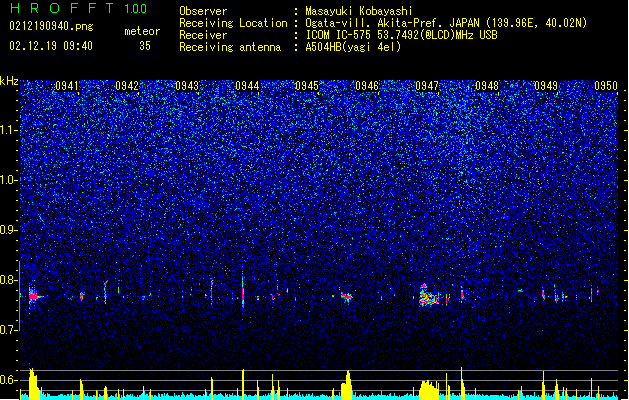Viewport: 629px width, 400px height.
Task: Click the Observer field label
Action: click(203, 11)
